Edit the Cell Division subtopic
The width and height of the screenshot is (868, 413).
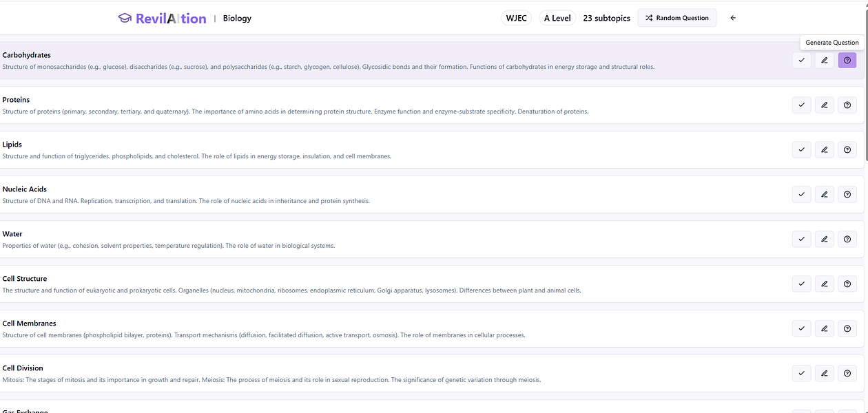click(x=825, y=374)
